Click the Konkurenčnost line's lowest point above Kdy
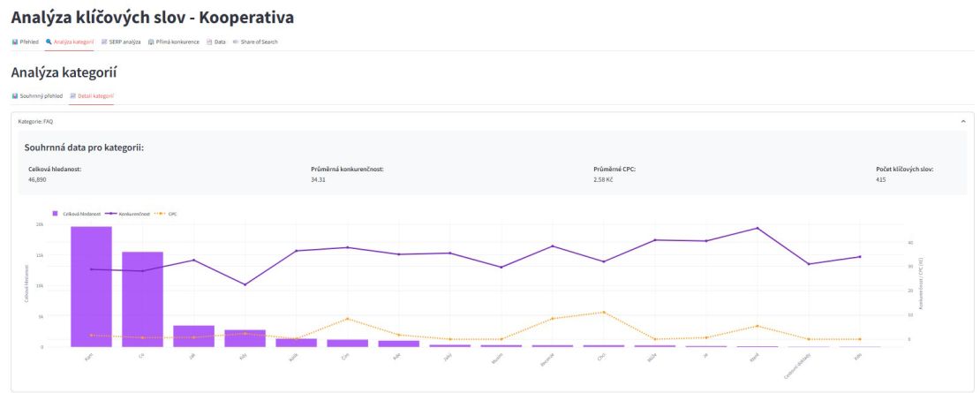 pyautogui.click(x=245, y=284)
